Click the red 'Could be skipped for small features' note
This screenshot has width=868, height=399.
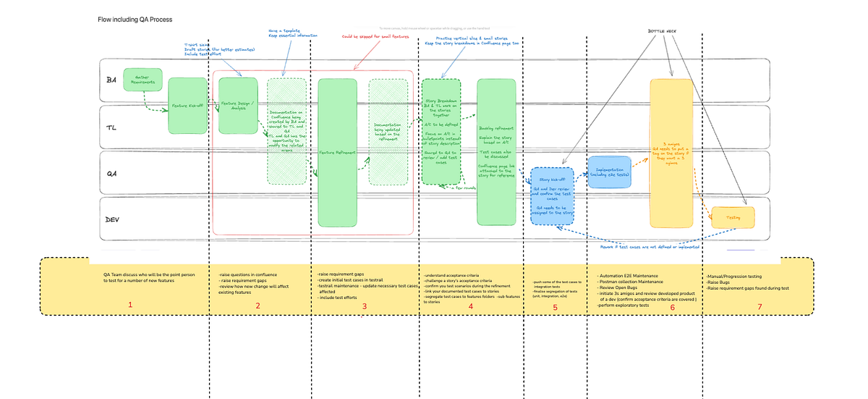[376, 35]
